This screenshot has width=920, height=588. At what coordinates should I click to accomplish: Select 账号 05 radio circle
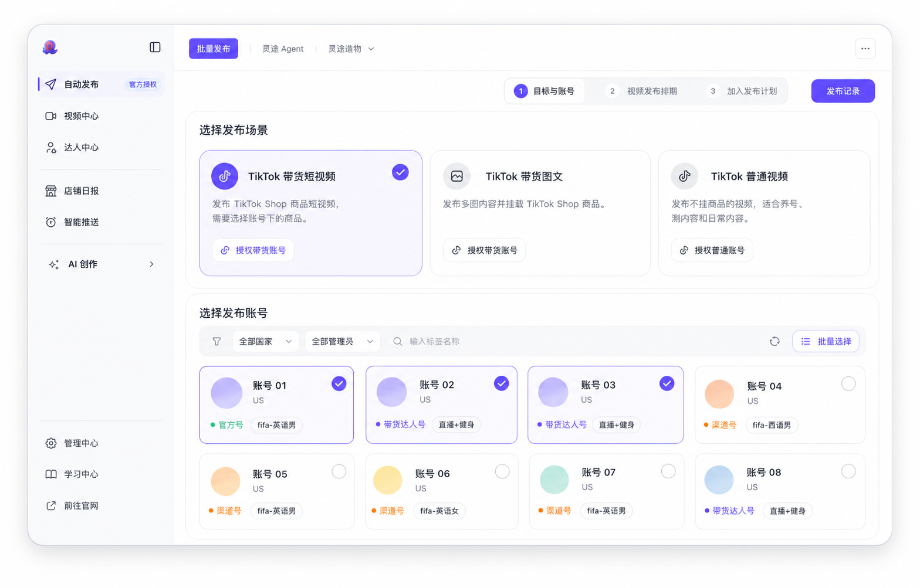(339, 471)
